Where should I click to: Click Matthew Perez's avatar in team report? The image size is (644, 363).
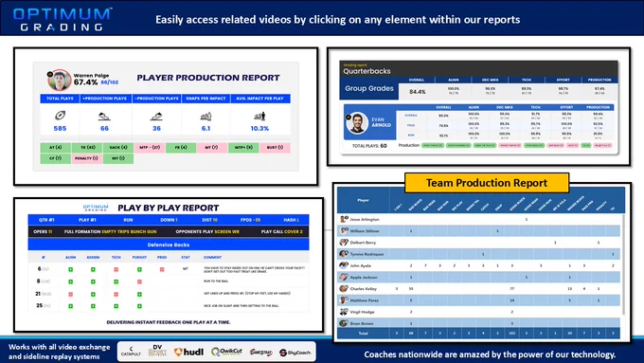[x=344, y=300]
